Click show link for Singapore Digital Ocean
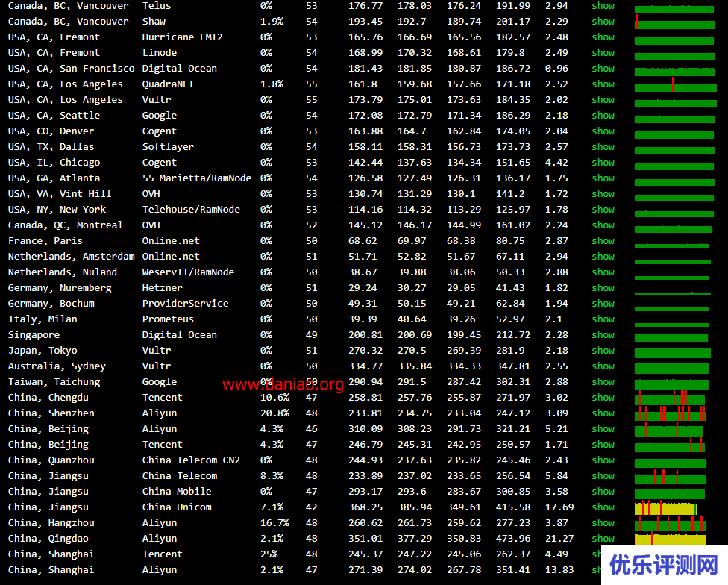This screenshot has height=585, width=728. click(x=603, y=335)
